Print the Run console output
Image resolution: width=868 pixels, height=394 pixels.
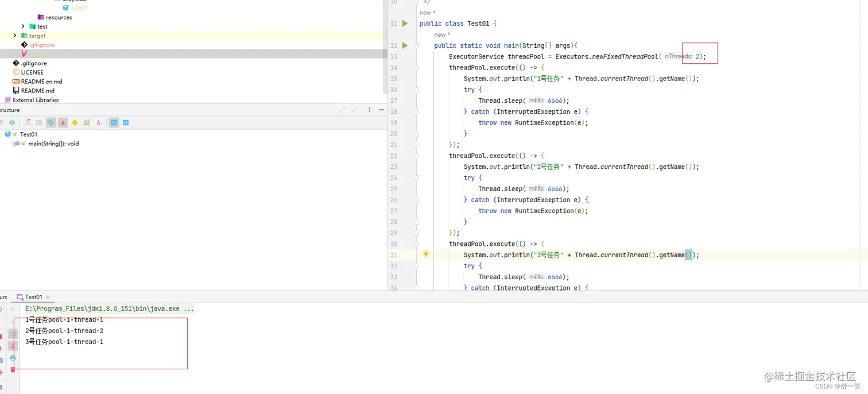tap(13, 358)
